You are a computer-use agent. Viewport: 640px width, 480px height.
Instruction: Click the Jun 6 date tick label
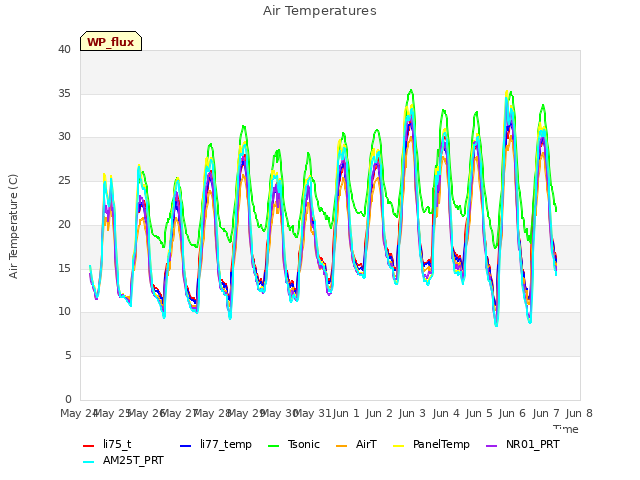(x=512, y=413)
